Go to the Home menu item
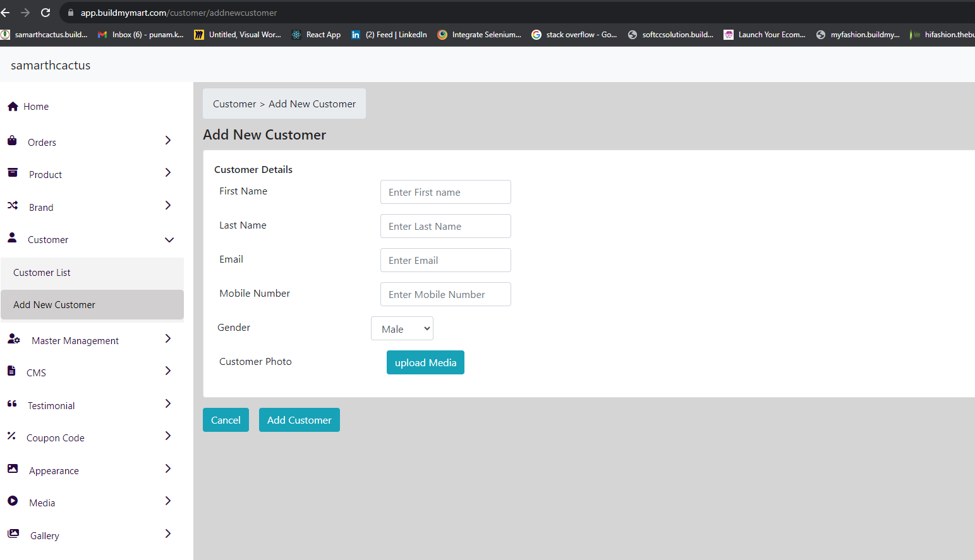Screen dimensions: 975x560 [36, 107]
